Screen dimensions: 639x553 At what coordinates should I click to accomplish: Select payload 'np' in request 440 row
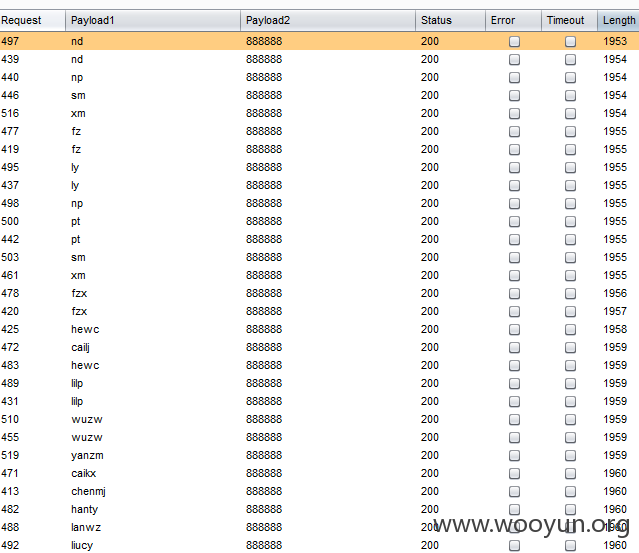pyautogui.click(x=77, y=77)
